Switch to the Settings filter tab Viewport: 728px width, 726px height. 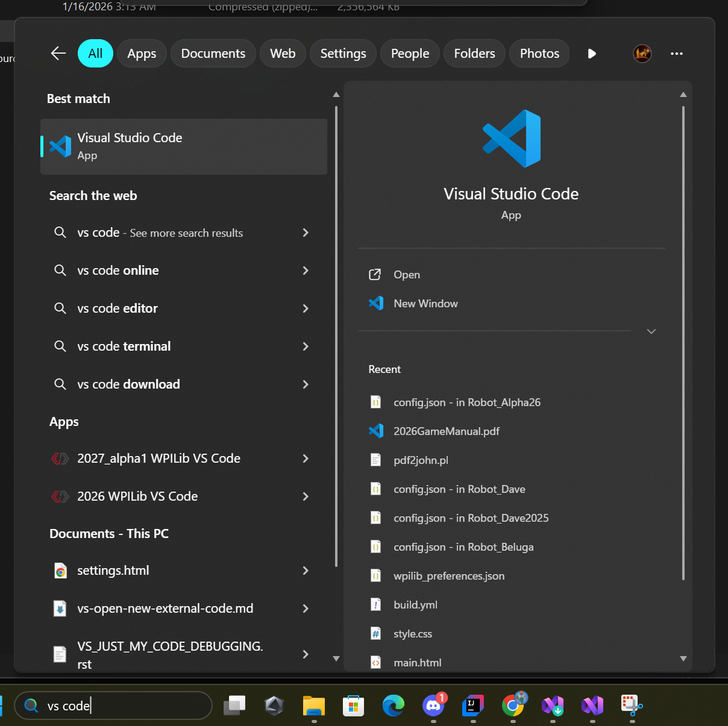click(x=343, y=54)
